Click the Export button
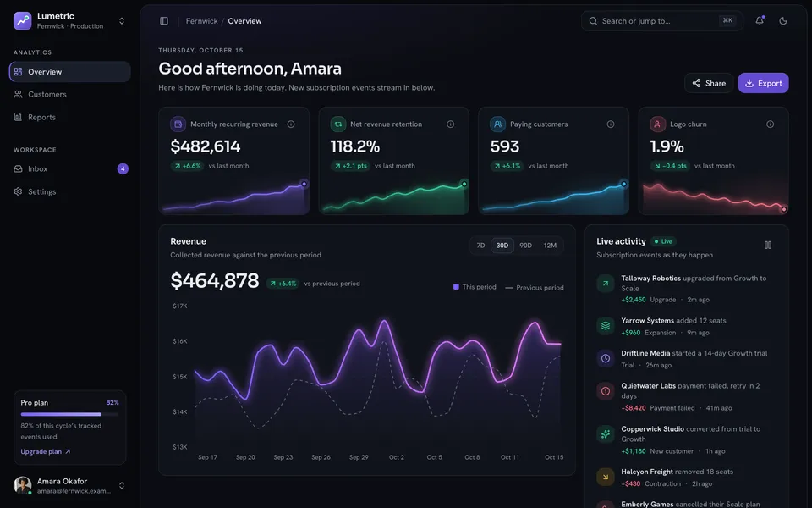812x508 pixels. click(763, 83)
